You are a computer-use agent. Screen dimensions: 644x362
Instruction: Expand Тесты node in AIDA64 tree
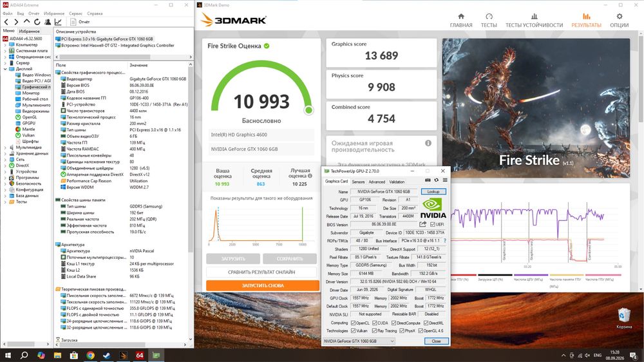(x=5, y=202)
